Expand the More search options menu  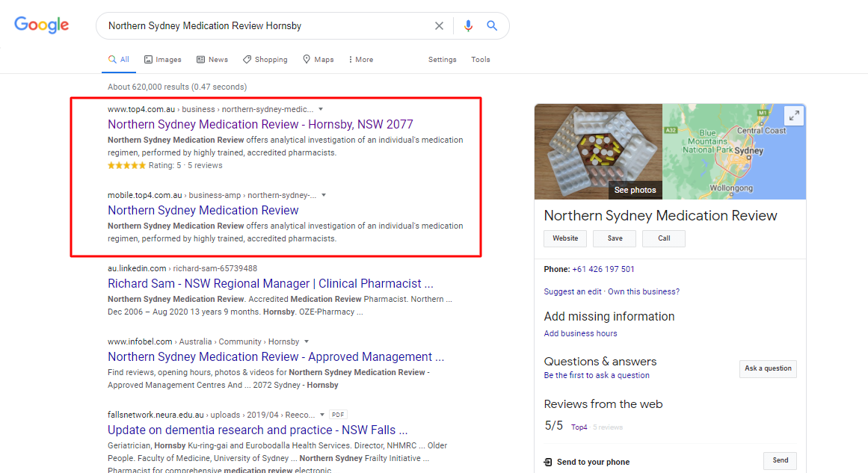click(360, 60)
